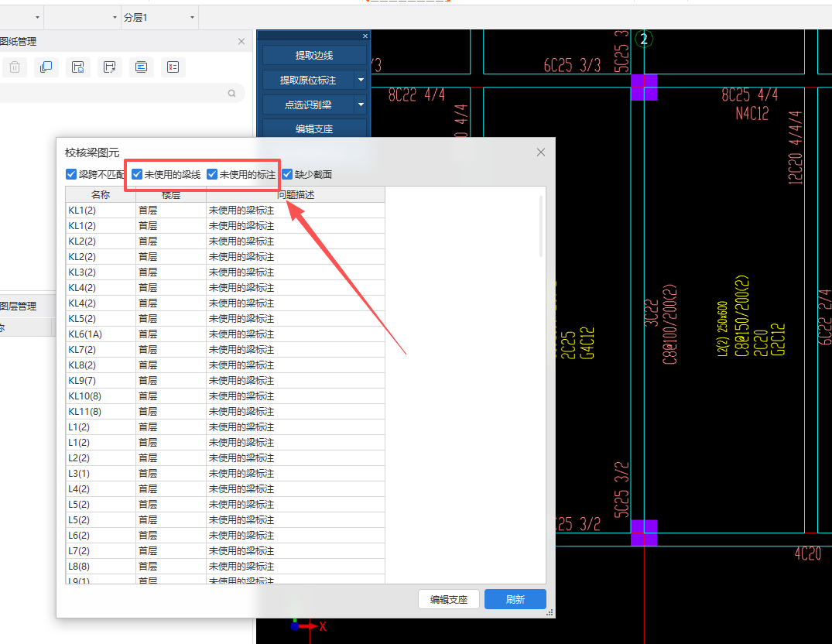Click the red checklist icon in drawing toolbar
Viewport: 832px width, 644px height.
click(x=173, y=67)
